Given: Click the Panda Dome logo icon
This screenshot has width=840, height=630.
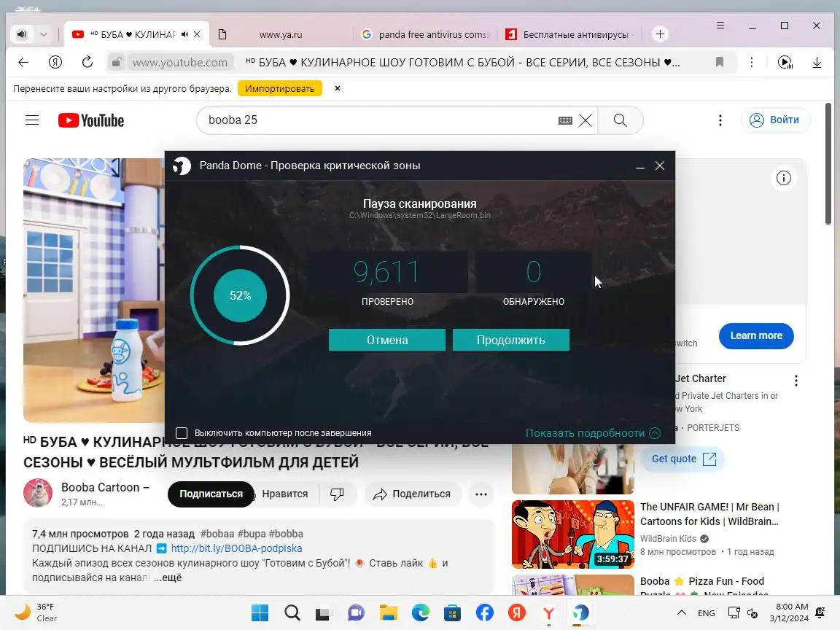Looking at the screenshot, I should click(x=182, y=166).
